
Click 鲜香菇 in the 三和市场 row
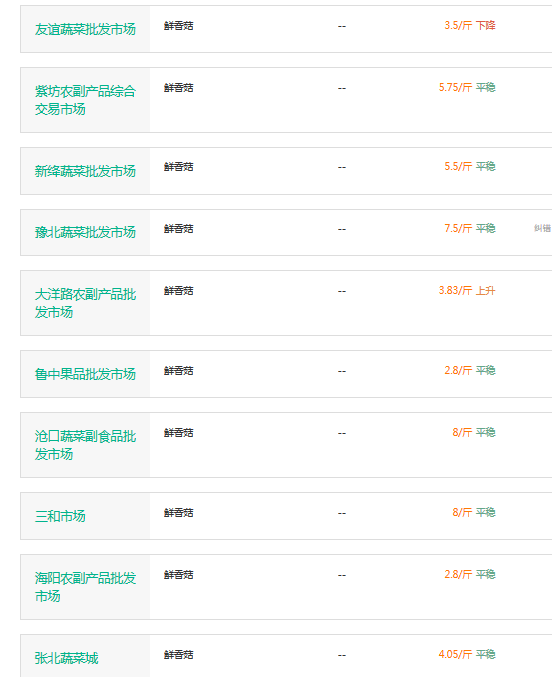click(x=178, y=513)
